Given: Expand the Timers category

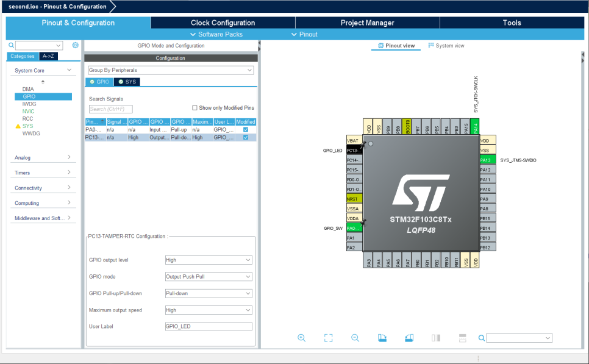Looking at the screenshot, I should coord(43,173).
